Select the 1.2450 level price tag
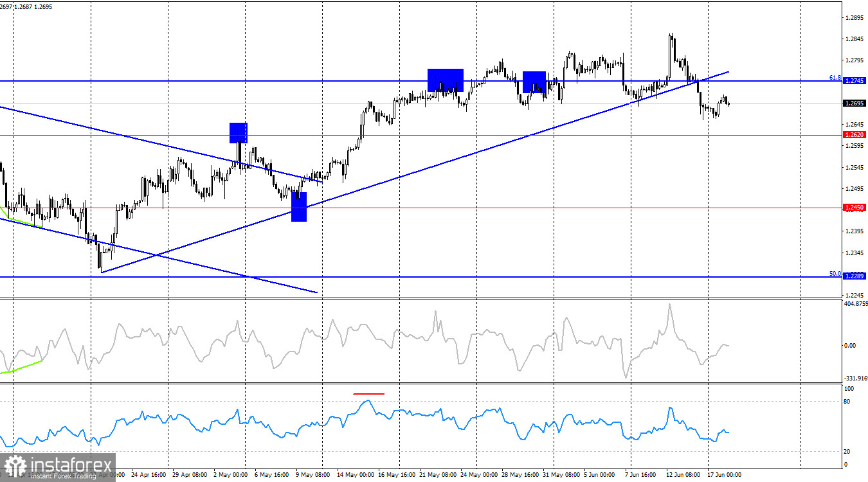This screenshot has height=482, width=868. (854, 208)
